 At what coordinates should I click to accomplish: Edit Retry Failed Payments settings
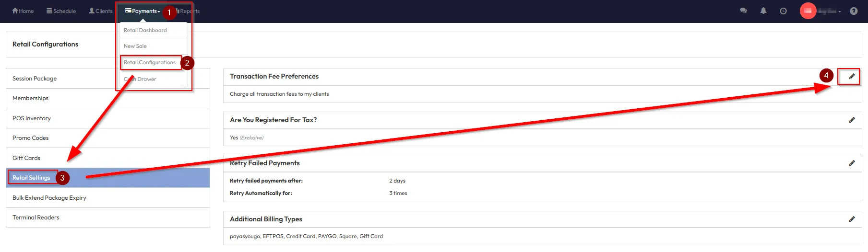tap(852, 163)
